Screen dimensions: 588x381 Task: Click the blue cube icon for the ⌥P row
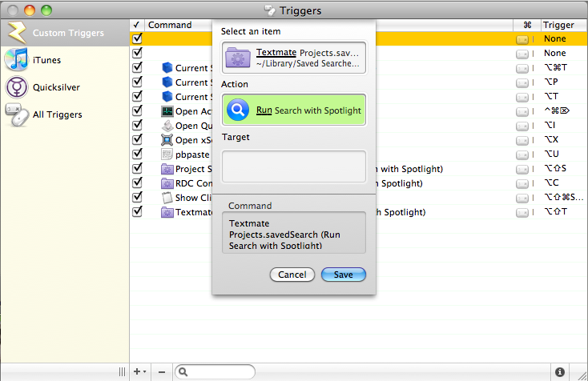(167, 82)
